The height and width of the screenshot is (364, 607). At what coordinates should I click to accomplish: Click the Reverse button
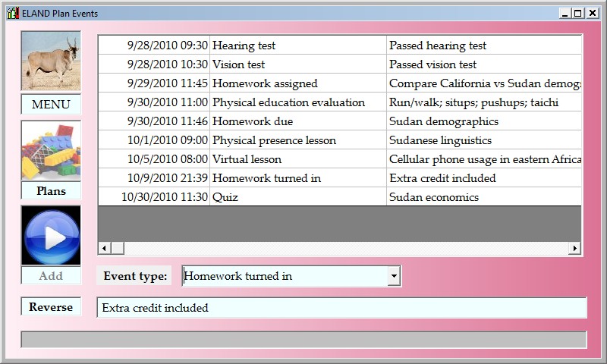click(x=51, y=307)
